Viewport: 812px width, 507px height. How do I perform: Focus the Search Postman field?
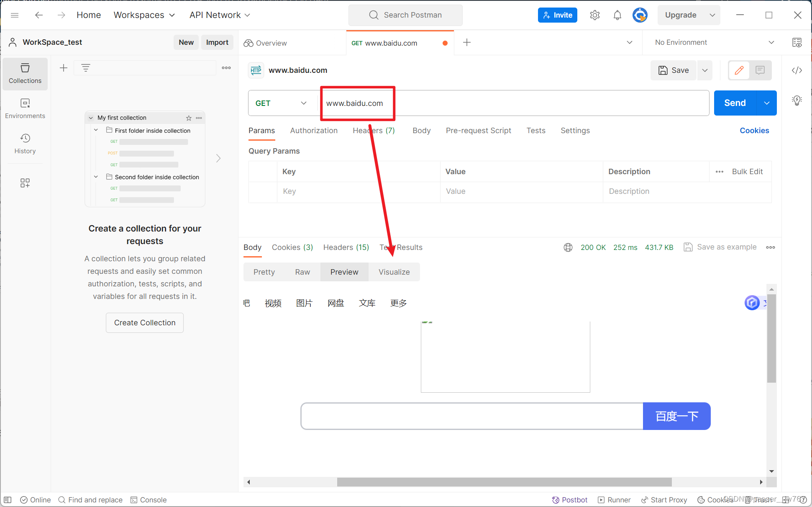[405, 15]
